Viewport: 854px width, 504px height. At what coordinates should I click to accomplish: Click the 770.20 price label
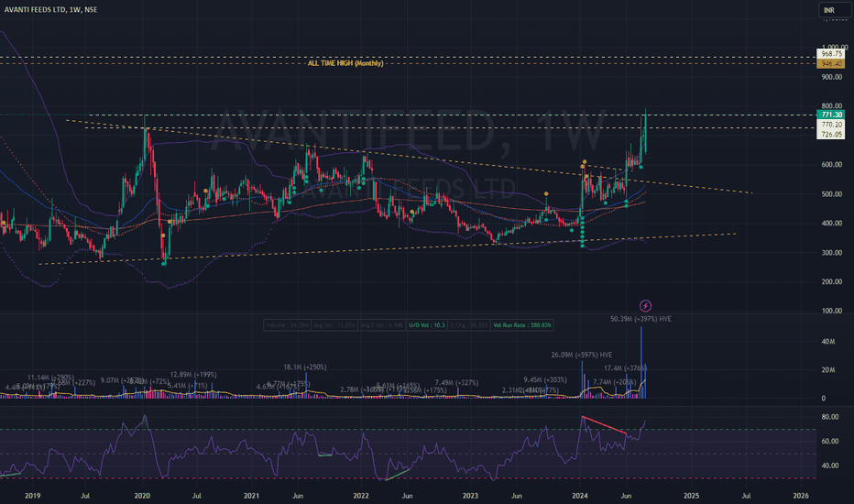831,125
